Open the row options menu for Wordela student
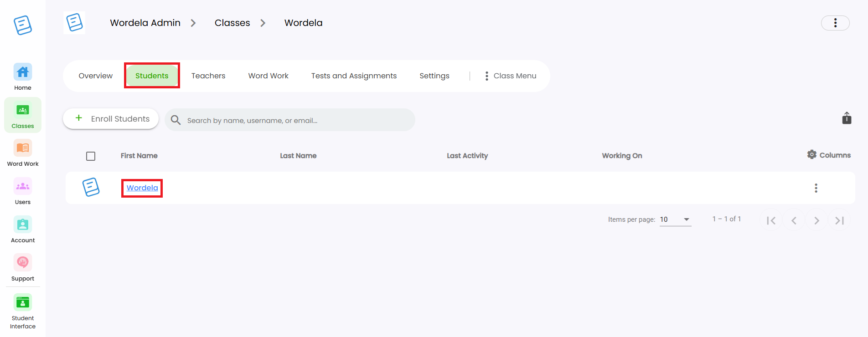868x337 pixels. click(x=816, y=188)
